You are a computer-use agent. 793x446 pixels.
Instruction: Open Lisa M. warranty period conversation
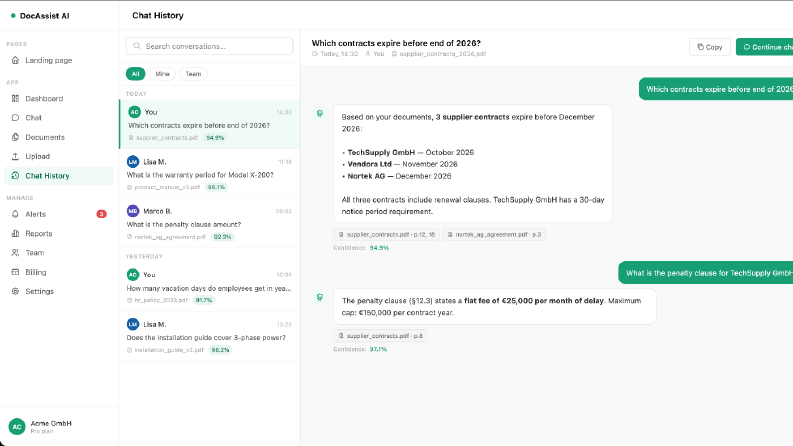pyautogui.click(x=209, y=174)
